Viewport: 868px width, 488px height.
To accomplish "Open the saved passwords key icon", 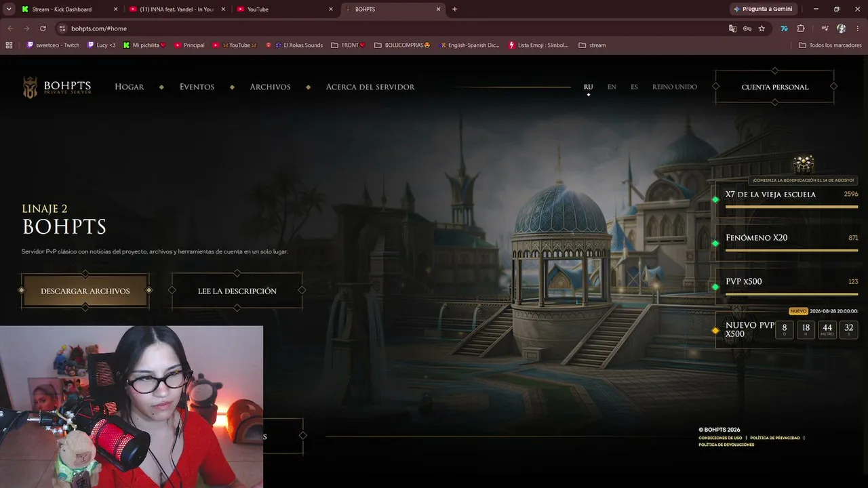I will [x=747, y=28].
